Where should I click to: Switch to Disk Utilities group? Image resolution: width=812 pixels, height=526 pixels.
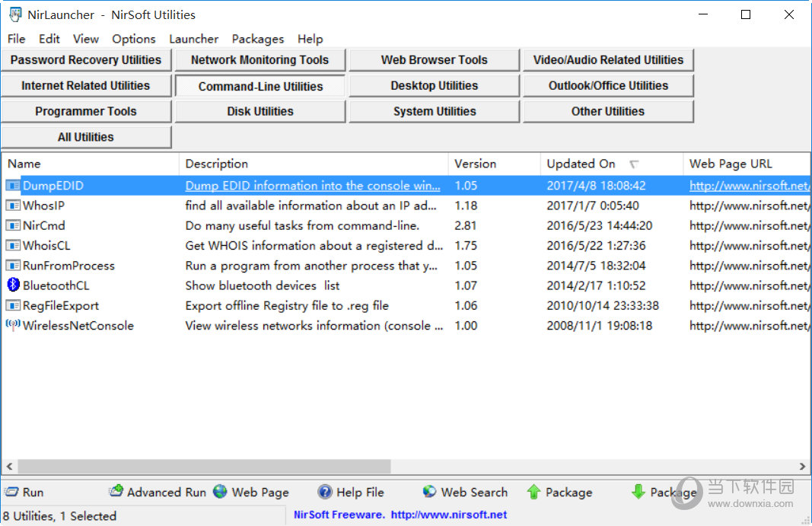pyautogui.click(x=260, y=111)
